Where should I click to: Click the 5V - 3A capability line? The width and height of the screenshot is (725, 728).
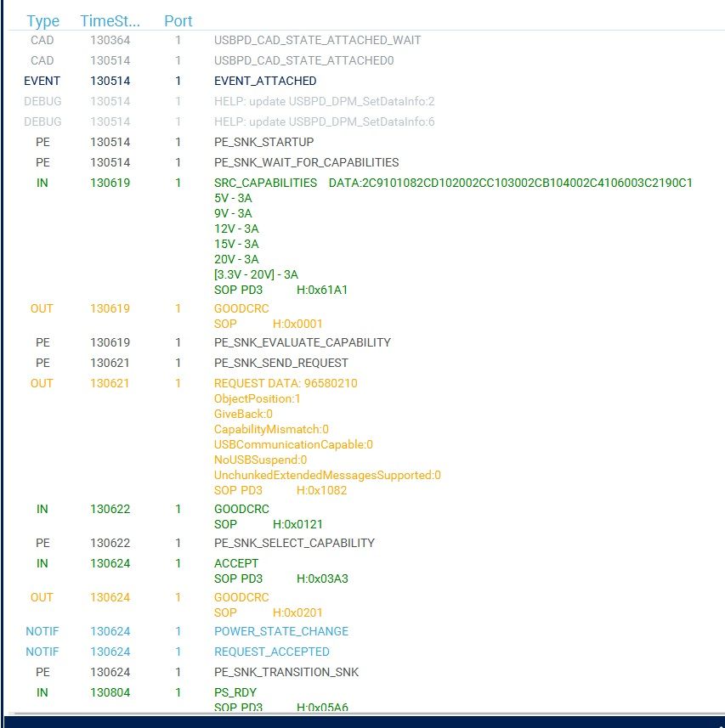pyautogui.click(x=233, y=198)
